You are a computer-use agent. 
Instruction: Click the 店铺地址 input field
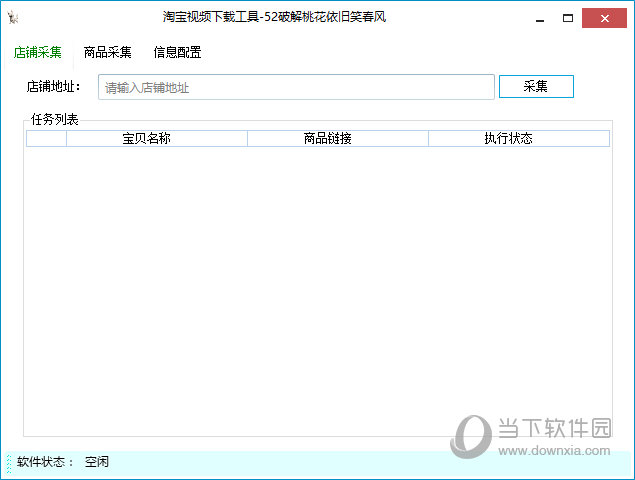(x=296, y=87)
